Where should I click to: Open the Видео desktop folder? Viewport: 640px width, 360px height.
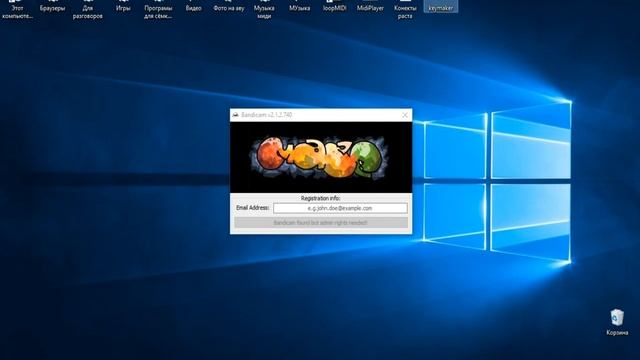point(193,7)
